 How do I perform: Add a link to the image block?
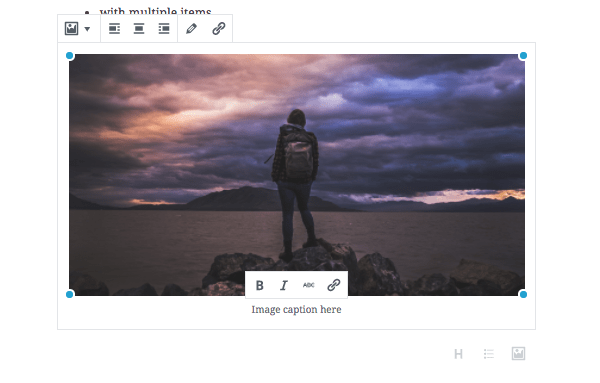(x=218, y=29)
